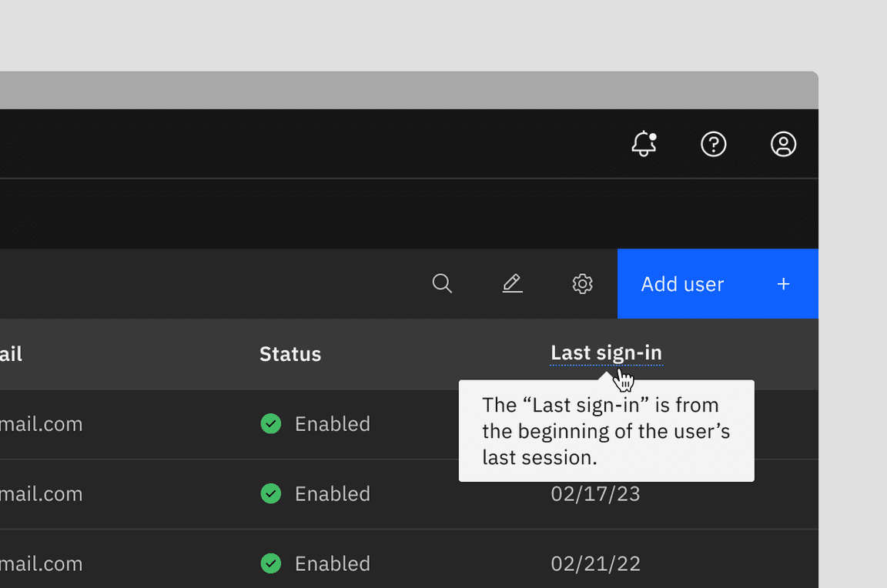This screenshot has width=887, height=588.
Task: Click green check icon left of tooltip
Action: 271,423
